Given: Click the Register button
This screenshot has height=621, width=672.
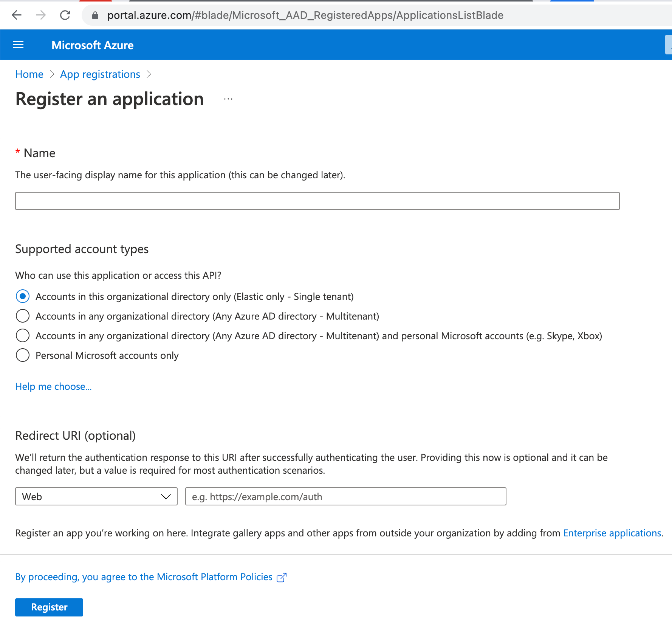Looking at the screenshot, I should [49, 607].
